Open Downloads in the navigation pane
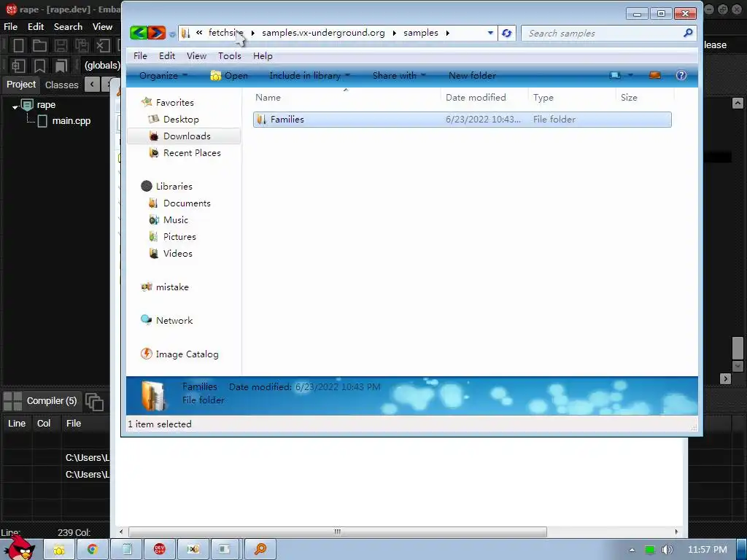The width and height of the screenshot is (747, 560). (187, 136)
